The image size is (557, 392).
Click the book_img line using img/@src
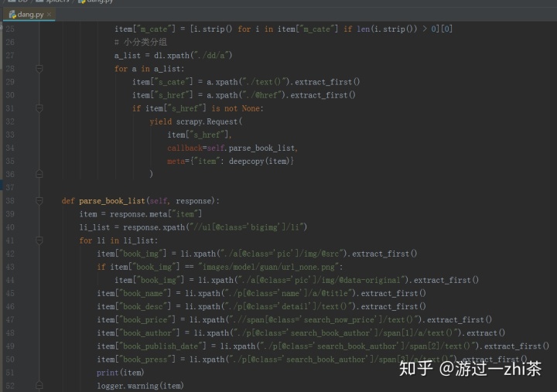pyautogui.click(x=257, y=254)
